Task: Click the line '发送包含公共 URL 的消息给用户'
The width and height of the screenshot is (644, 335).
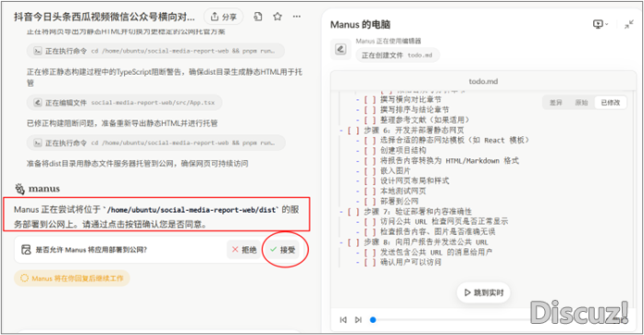Action: (436, 252)
